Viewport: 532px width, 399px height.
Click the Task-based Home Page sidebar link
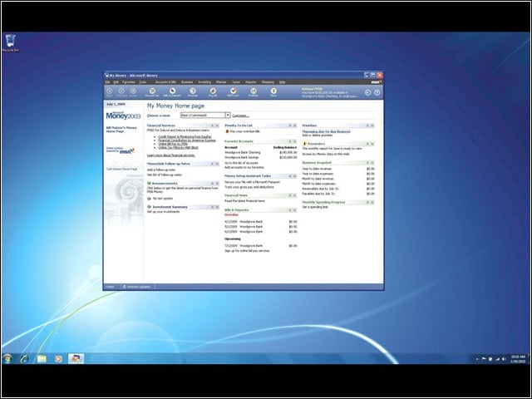pos(122,169)
